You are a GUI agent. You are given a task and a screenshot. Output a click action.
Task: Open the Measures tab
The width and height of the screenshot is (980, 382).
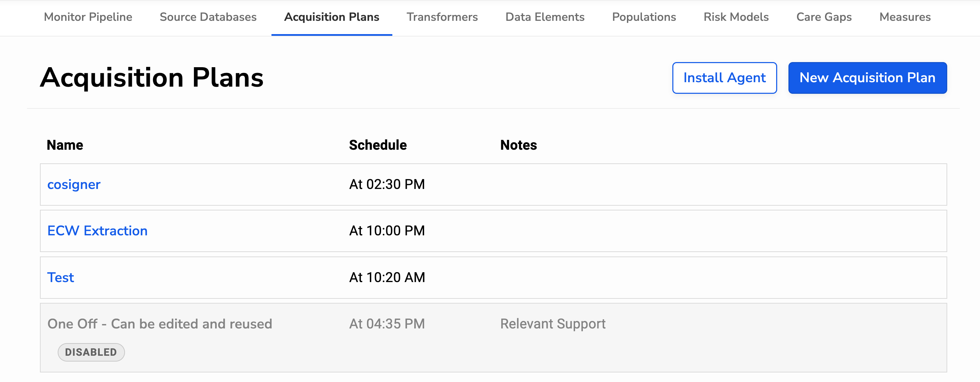coord(904,17)
